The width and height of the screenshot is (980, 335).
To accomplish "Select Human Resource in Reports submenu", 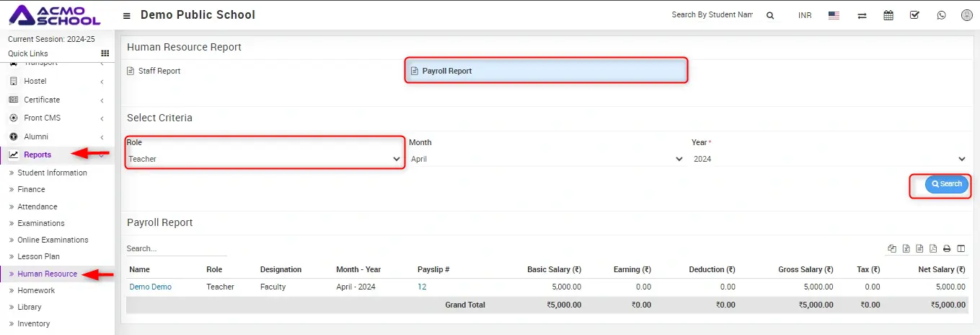I will [x=47, y=274].
